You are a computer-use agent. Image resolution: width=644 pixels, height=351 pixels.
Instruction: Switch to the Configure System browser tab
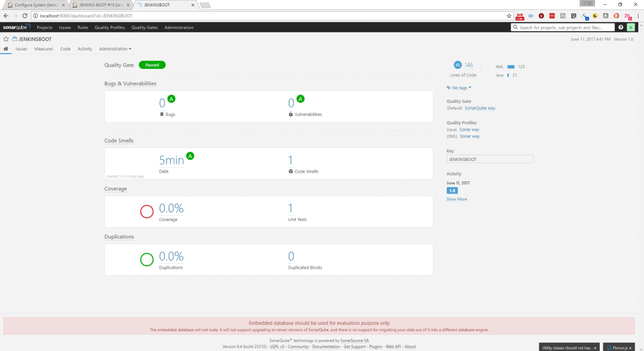click(x=36, y=5)
